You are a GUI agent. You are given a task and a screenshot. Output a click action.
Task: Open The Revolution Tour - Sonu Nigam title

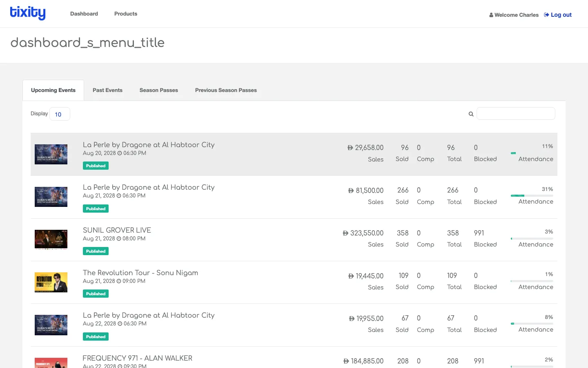point(140,273)
